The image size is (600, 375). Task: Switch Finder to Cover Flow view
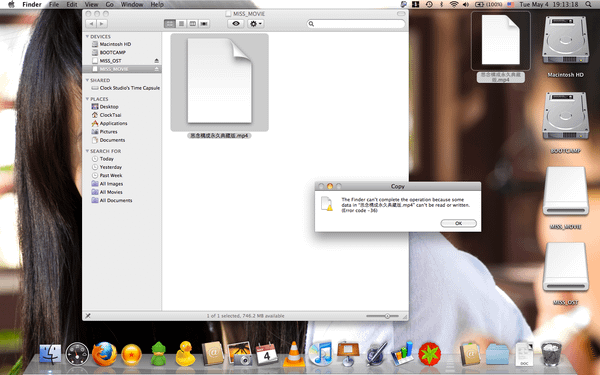coord(204,24)
